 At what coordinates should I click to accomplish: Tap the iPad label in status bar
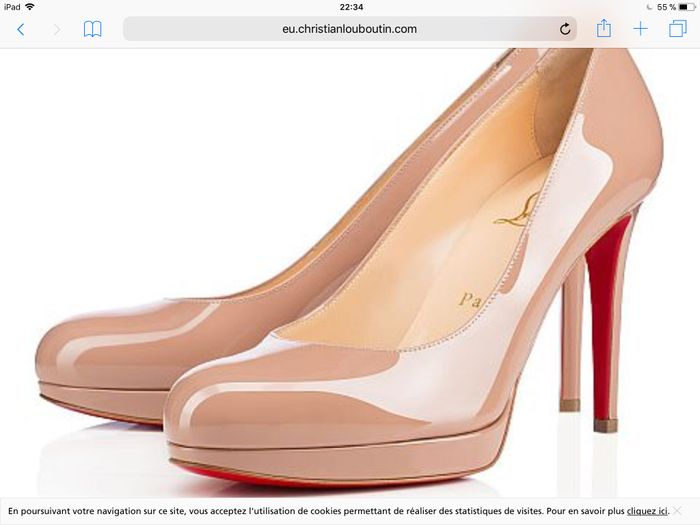point(13,7)
